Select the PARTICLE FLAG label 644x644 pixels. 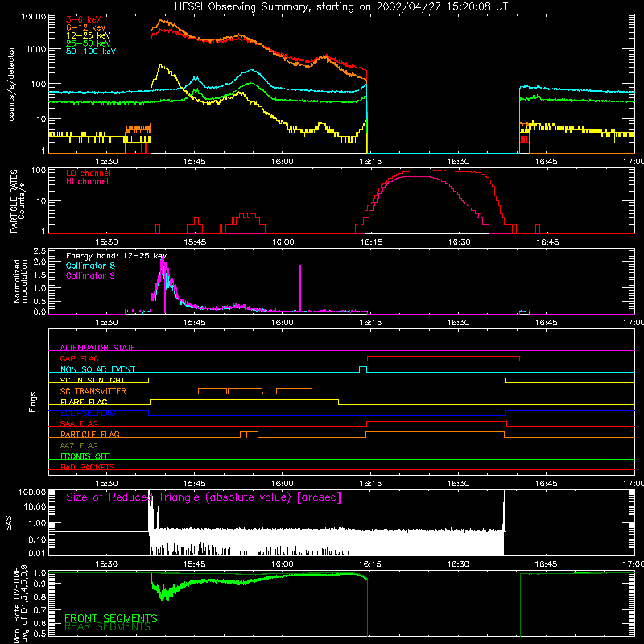90,434
